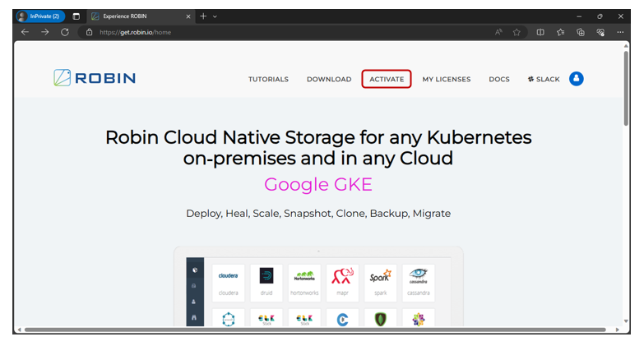Click the horizontal scrollbar thumb
The image size is (644, 346).
tap(315, 330)
